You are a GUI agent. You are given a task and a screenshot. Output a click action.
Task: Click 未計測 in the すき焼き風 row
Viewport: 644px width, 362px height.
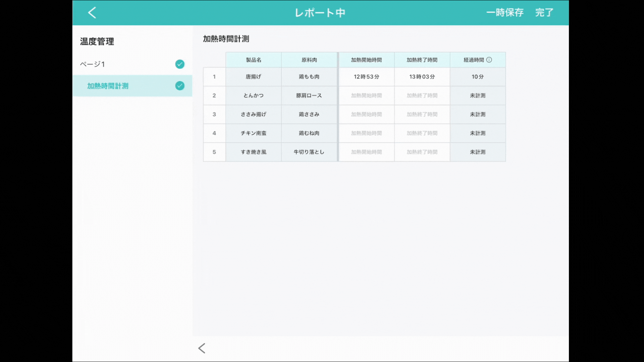478,152
